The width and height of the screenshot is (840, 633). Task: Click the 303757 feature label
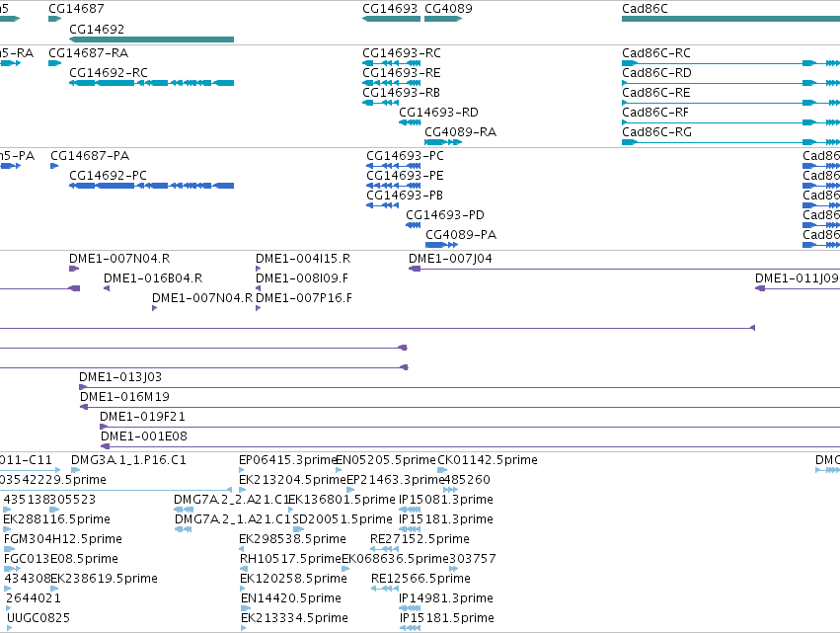473,559
